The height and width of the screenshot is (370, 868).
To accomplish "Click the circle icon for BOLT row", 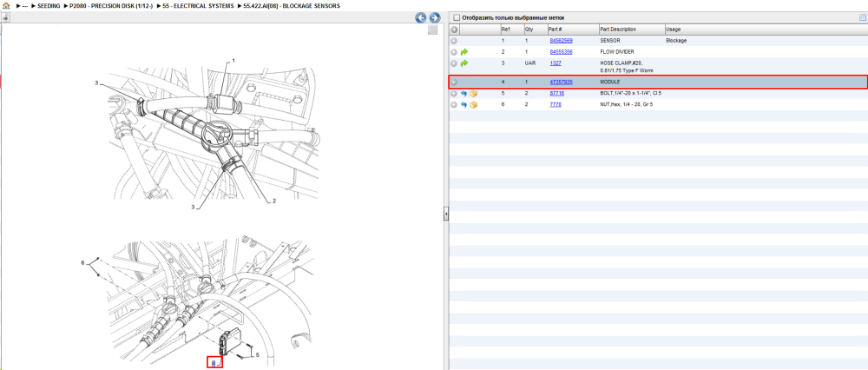I will pyautogui.click(x=454, y=94).
